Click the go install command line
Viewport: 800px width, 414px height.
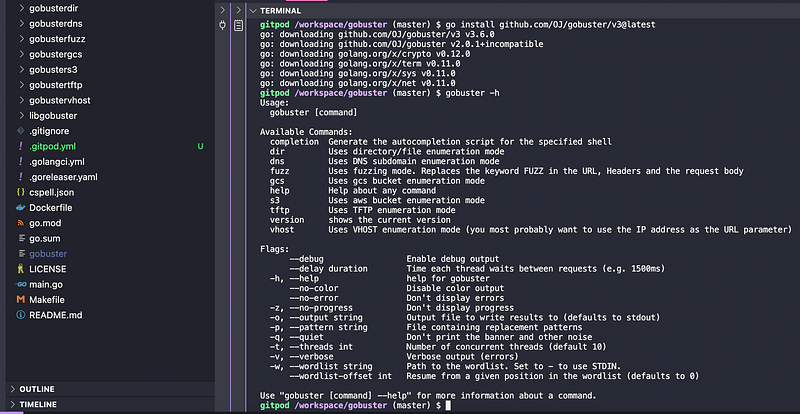tap(550, 25)
